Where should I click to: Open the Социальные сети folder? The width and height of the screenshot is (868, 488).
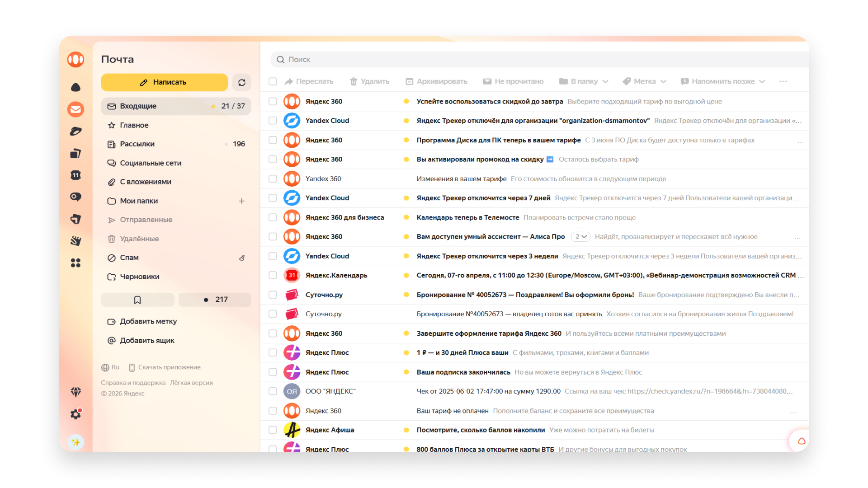point(176,163)
